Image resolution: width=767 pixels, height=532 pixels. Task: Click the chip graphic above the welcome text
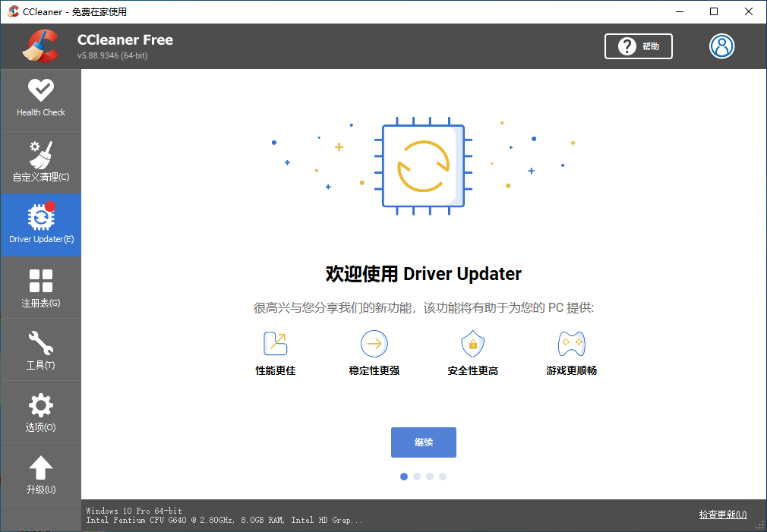pyautogui.click(x=424, y=165)
